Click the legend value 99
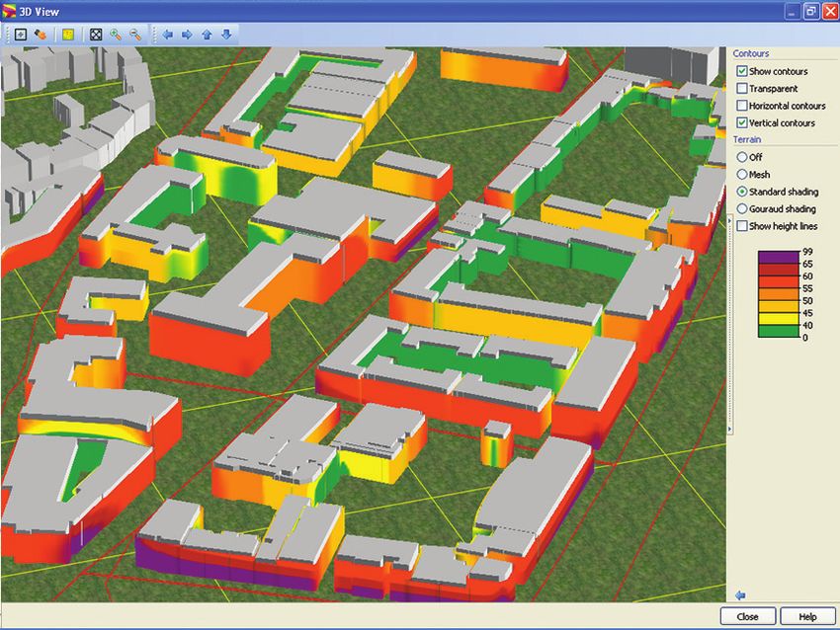Viewport: 840px width, 630px height. tap(807, 251)
